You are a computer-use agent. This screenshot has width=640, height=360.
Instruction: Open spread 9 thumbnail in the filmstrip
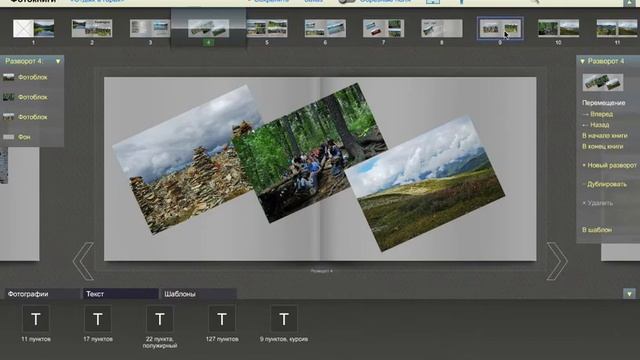pyautogui.click(x=500, y=29)
